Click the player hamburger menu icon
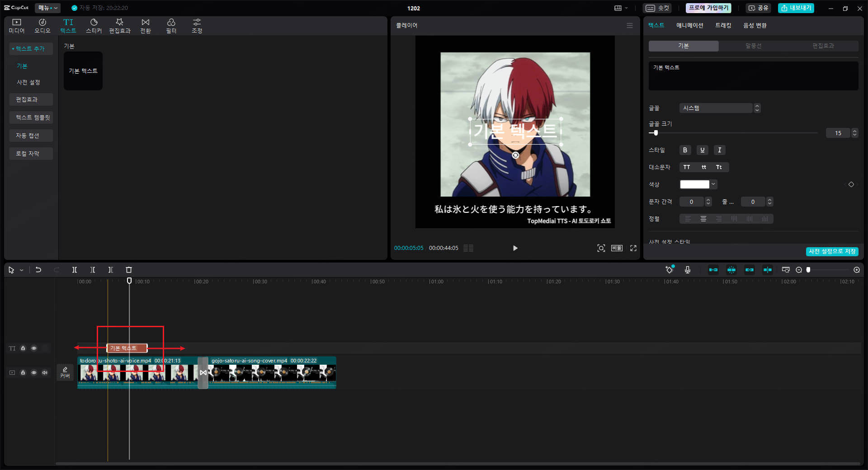Image resolution: width=868 pixels, height=470 pixels. (630, 25)
